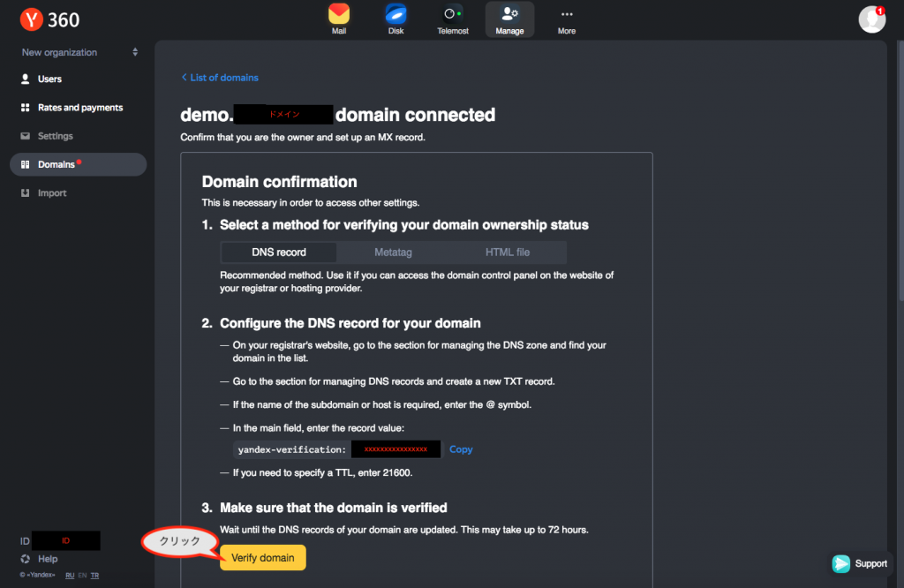Click the Domains sidebar icon
Viewport: 904px width, 588px height.
pos(26,164)
